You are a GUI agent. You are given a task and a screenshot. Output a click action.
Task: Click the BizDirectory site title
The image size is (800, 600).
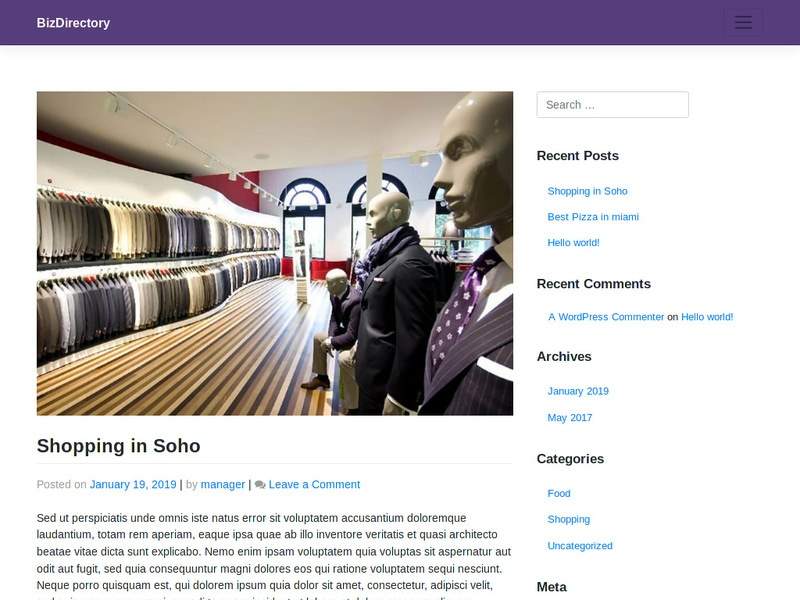pyautogui.click(x=73, y=23)
